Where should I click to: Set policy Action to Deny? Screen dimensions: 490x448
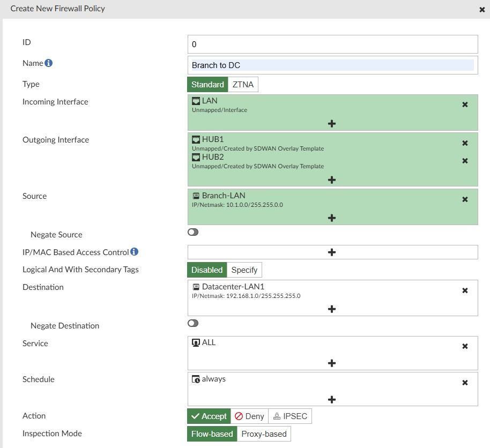249,416
